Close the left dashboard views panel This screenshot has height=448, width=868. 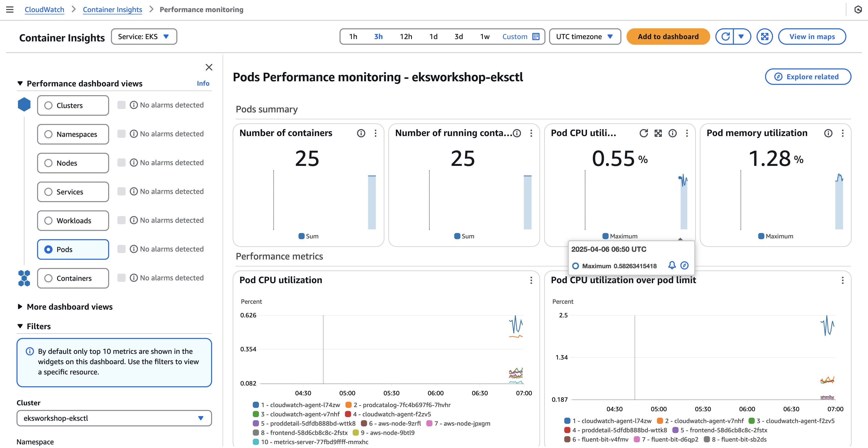(209, 67)
